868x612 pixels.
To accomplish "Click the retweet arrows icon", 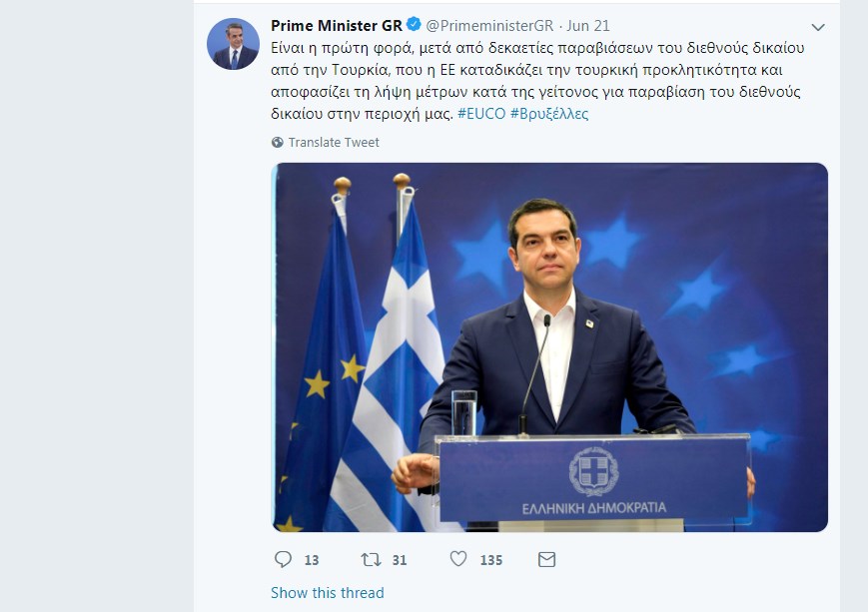I will (x=371, y=559).
